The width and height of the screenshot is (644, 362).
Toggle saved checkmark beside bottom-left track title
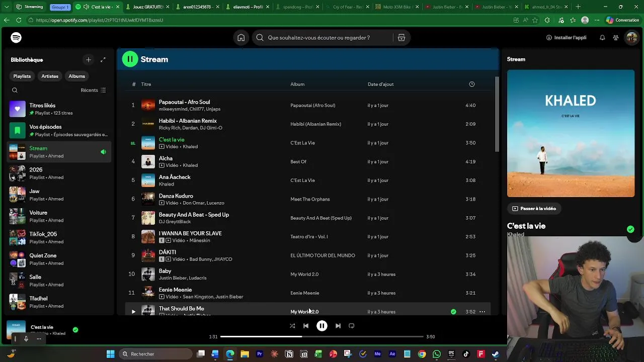75,330
